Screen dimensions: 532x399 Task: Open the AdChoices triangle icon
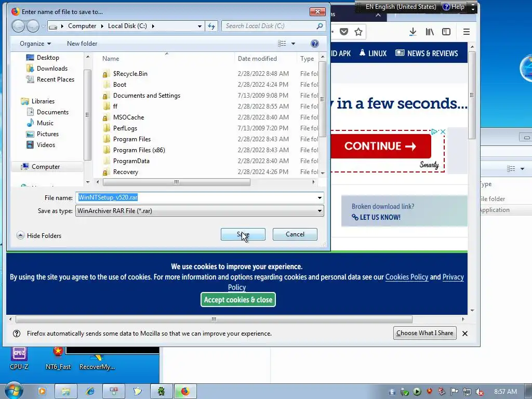(434, 131)
